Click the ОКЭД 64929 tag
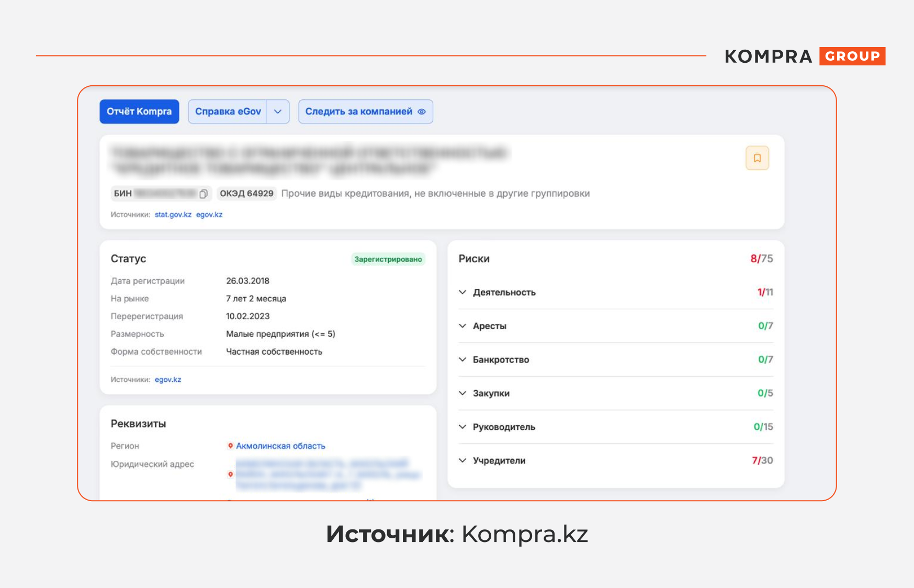The image size is (914, 588). 246,194
